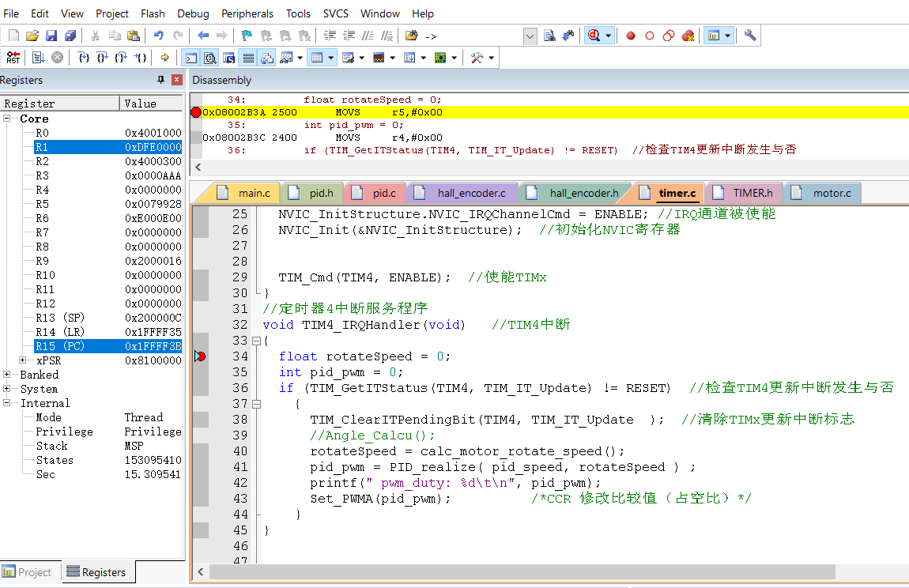The image size is (909, 588).
Task: Switch to the Project panel tab
Action: 28,572
